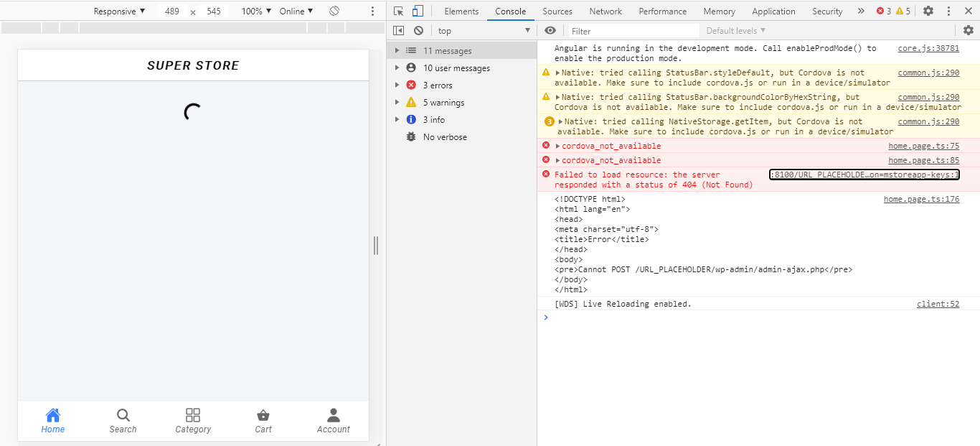Screen dimensions: 980x446
Task: Toggle the device toolbar icon
Action: (x=418, y=11)
